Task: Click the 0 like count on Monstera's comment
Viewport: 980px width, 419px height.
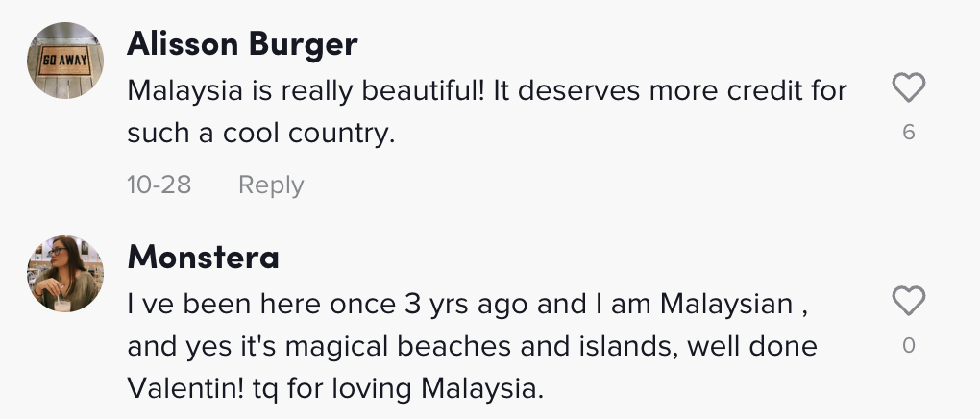Action: tap(908, 345)
